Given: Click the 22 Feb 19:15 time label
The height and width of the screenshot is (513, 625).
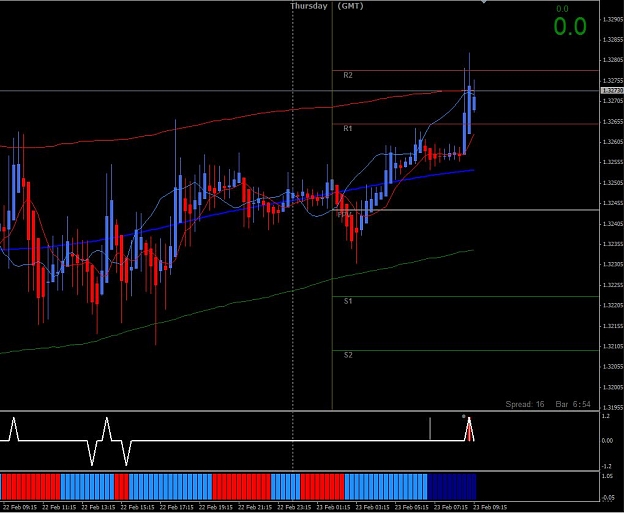Looking at the screenshot, I should (x=216, y=507).
